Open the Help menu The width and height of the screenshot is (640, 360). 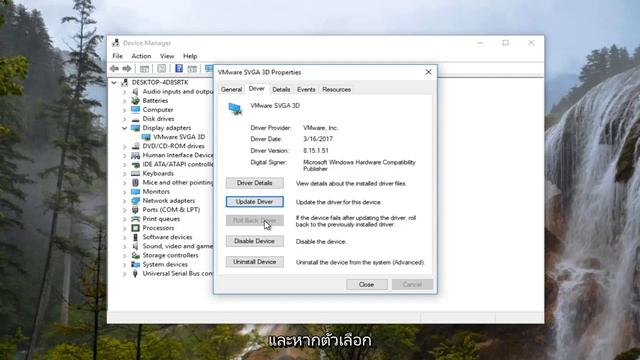190,56
